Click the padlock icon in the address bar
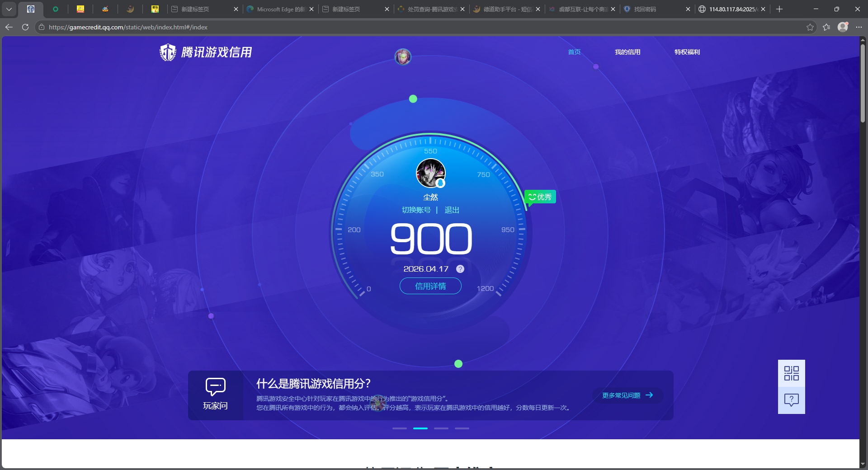Image resolution: width=868 pixels, height=470 pixels. point(41,27)
